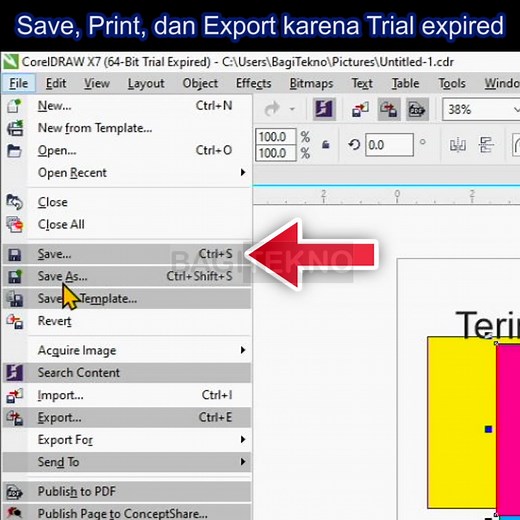Screen dimensions: 520x520
Task: Click the Publish Page to ConceptShare icon
Action: click(x=15, y=513)
